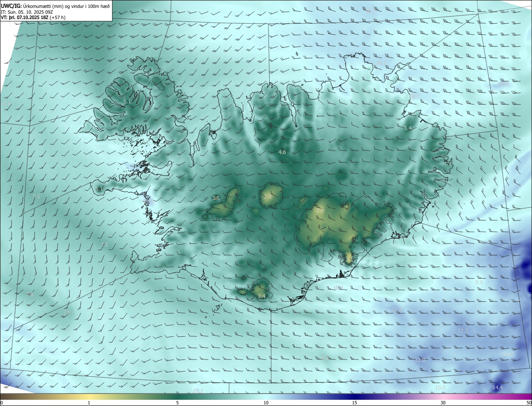Click the '50' tick on the colour scale

[x=529, y=403]
